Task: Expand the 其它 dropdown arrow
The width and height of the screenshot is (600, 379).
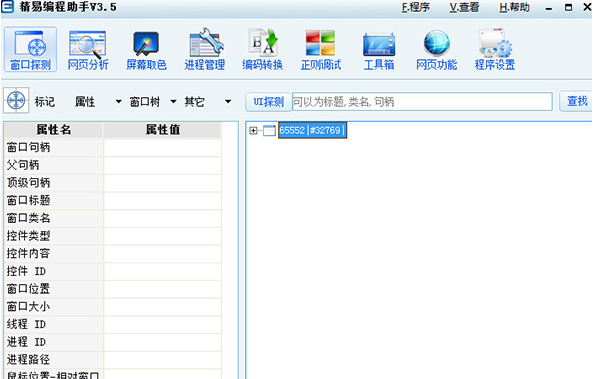Action: point(228,102)
